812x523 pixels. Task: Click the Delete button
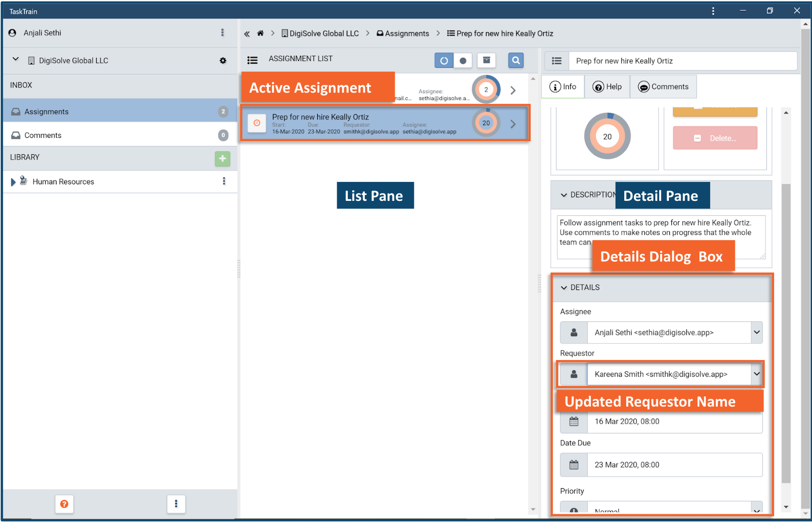[x=715, y=138]
